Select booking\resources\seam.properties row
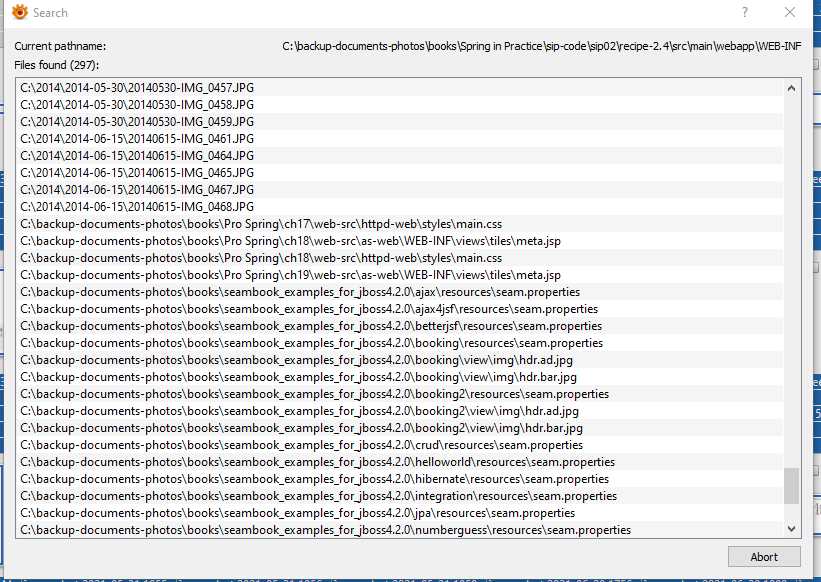The image size is (821, 582). (x=401, y=343)
